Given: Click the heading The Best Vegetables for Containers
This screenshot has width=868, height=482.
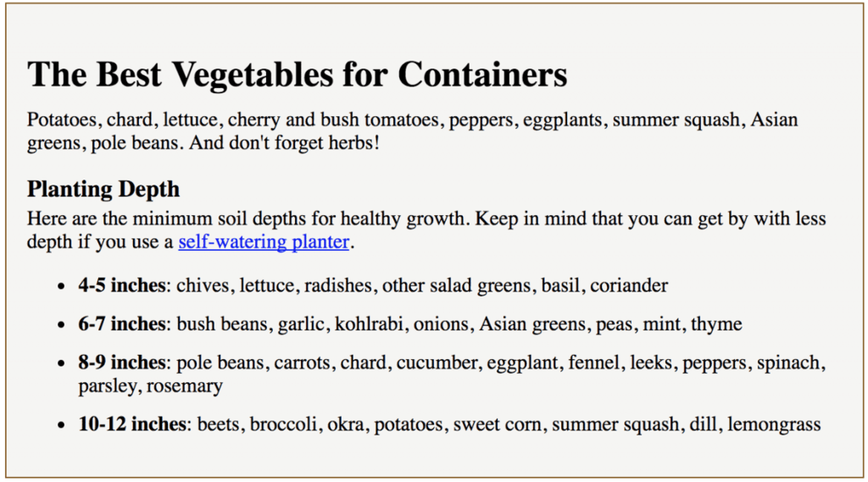Looking at the screenshot, I should pyautogui.click(x=298, y=75).
